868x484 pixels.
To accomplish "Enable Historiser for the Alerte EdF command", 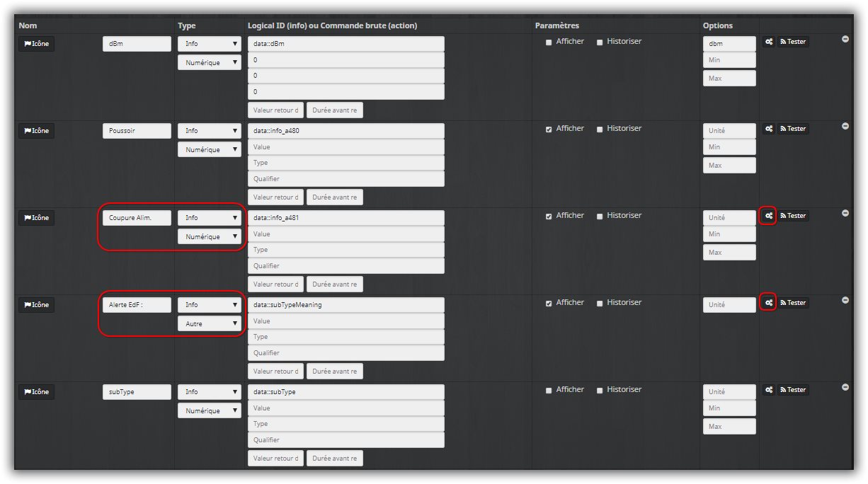I will (x=600, y=304).
